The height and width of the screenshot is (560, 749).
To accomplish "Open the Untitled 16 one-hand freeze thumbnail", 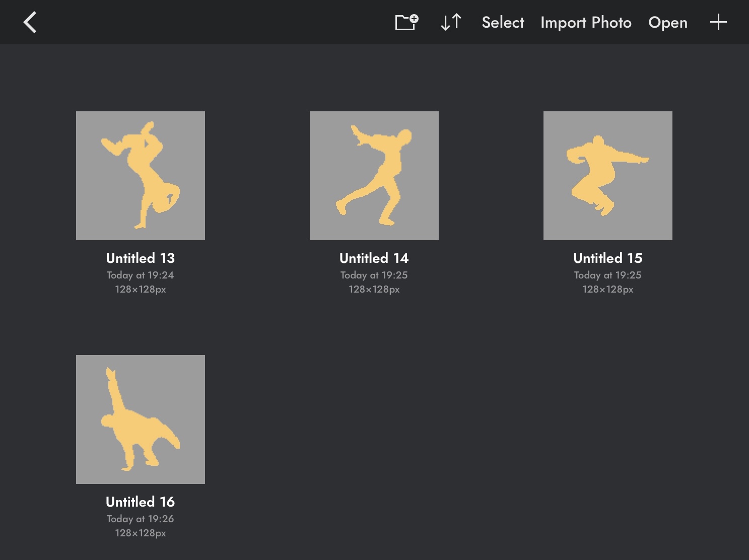I will point(141,419).
